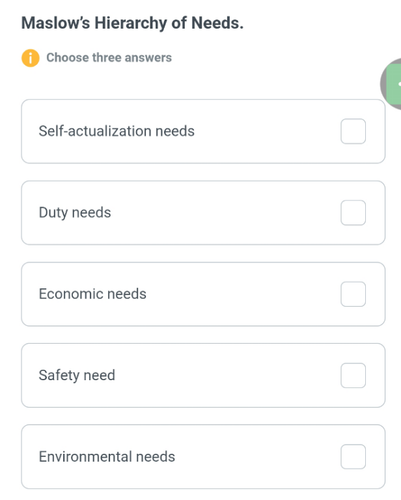The height and width of the screenshot is (500, 401).
Task: Mark the Safety need checkbox
Action: pyautogui.click(x=353, y=375)
